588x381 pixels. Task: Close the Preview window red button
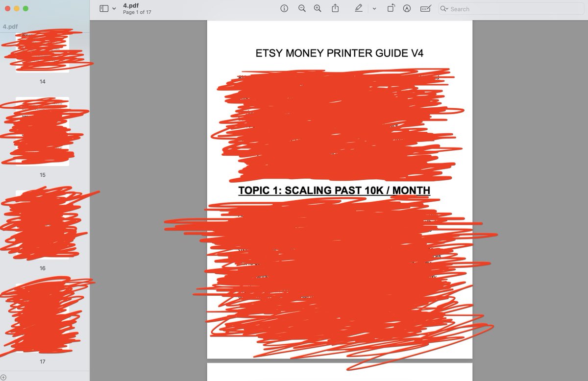(x=7, y=9)
